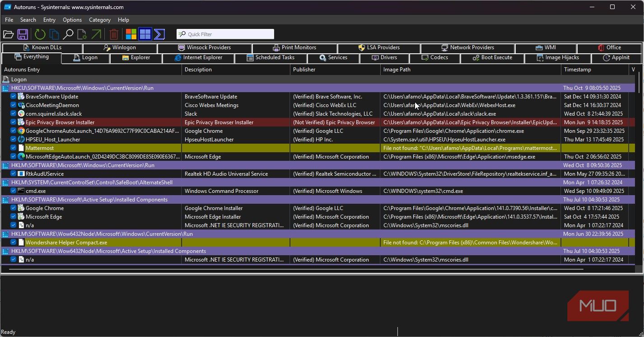This screenshot has height=337, width=644.
Task: Sort by the Autoruns Entry column header
Action: (91, 70)
